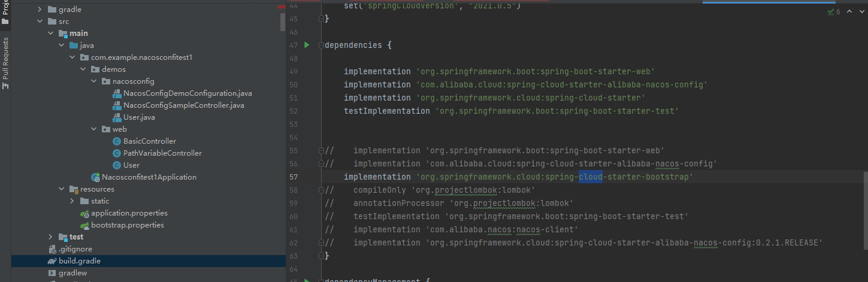Collapse the nacosconfig package chevron
868x282 pixels.
pos(94,81)
